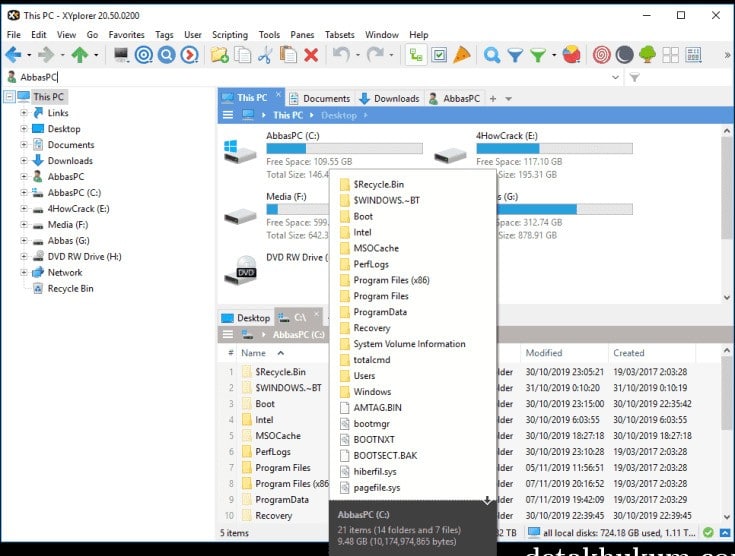The width and height of the screenshot is (735, 556).
Task: Click the green tree icon in toolbar
Action: (x=647, y=55)
